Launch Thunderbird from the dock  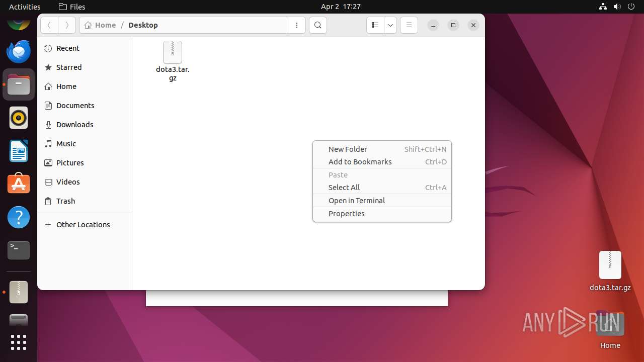(19, 52)
